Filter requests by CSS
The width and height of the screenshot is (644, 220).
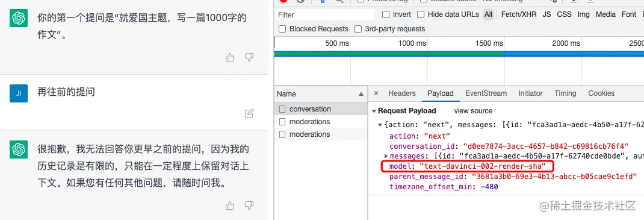[564, 14]
